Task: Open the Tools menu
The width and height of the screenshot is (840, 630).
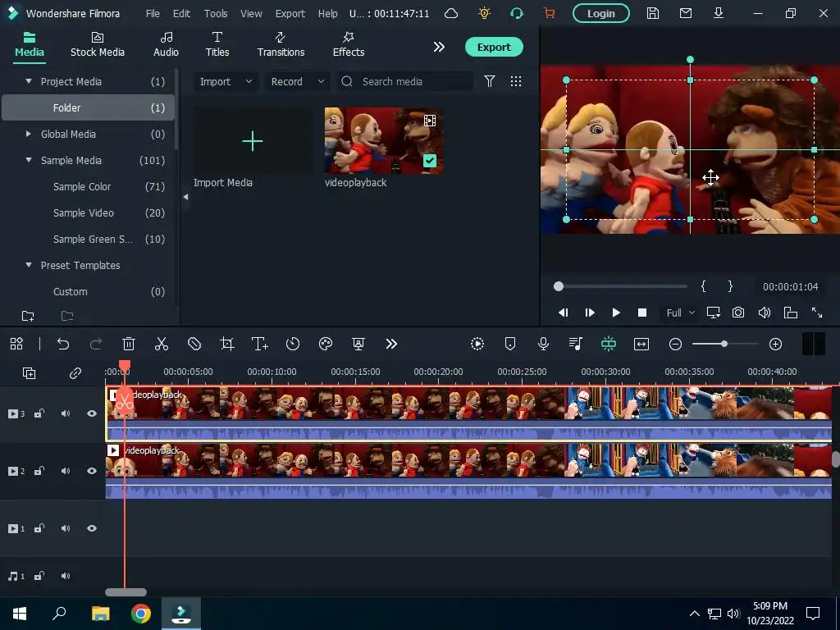Action: pos(216,13)
